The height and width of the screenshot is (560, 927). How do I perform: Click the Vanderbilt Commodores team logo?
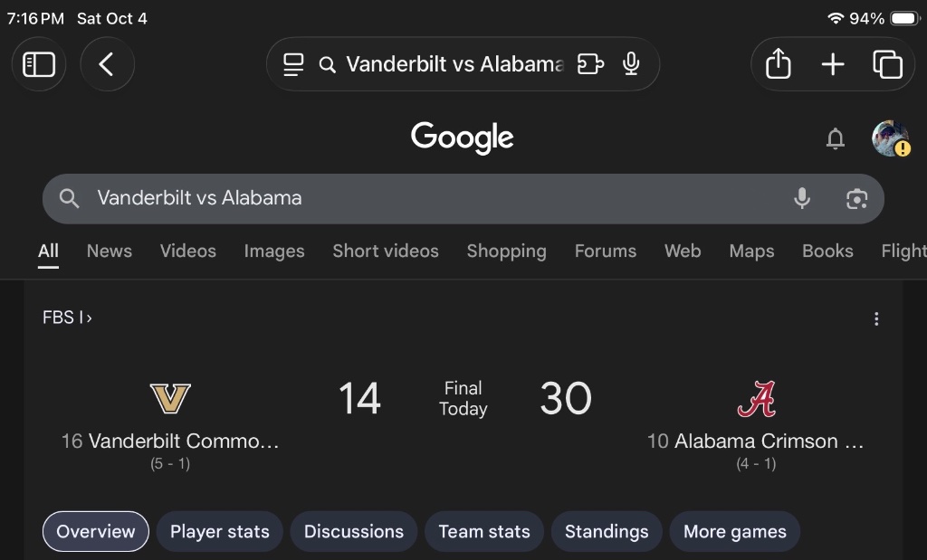tap(170, 398)
